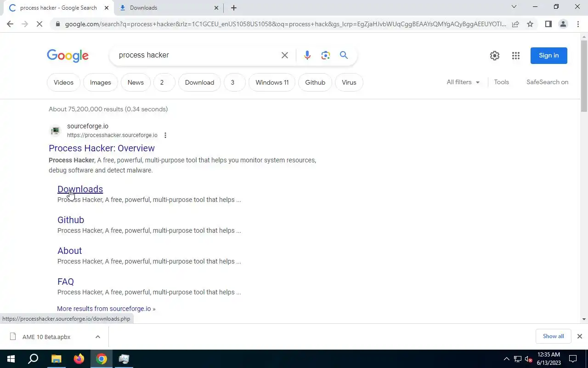
Task: Open a new browser tab
Action: 233,8
